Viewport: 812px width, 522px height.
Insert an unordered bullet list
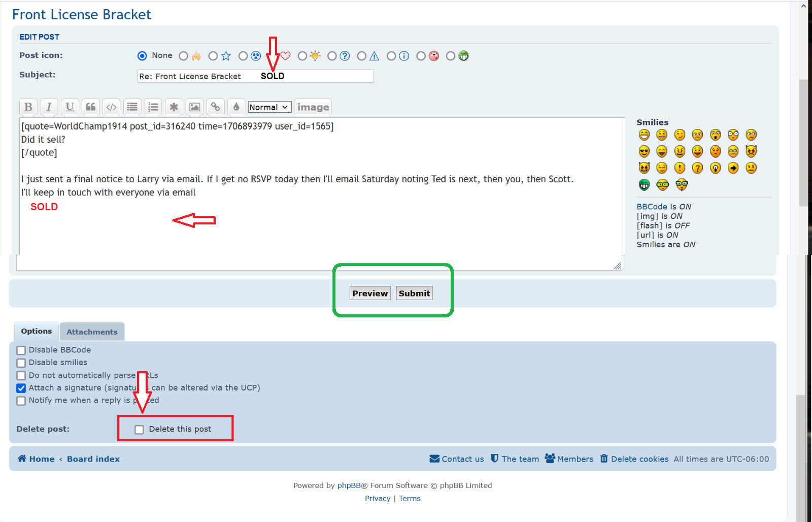click(x=132, y=107)
